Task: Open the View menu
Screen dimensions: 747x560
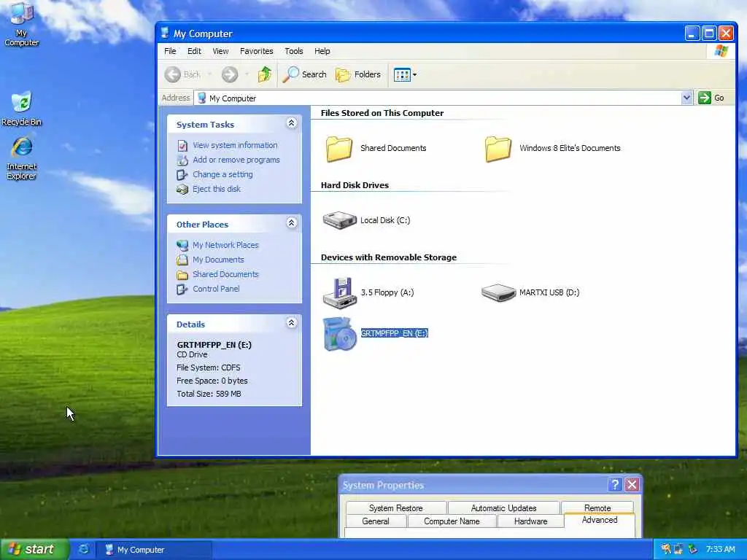Action: click(220, 51)
